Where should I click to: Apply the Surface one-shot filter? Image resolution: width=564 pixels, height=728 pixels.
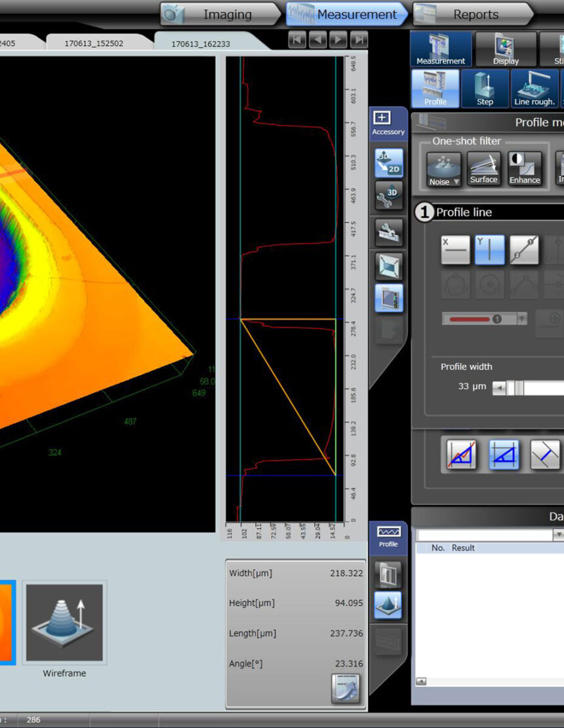(x=483, y=170)
